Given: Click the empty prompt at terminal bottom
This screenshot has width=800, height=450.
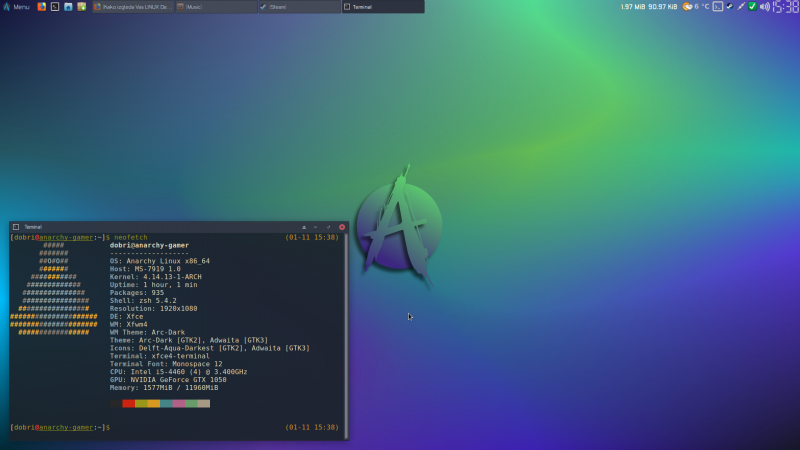Looking at the screenshot, I should click(60, 428).
